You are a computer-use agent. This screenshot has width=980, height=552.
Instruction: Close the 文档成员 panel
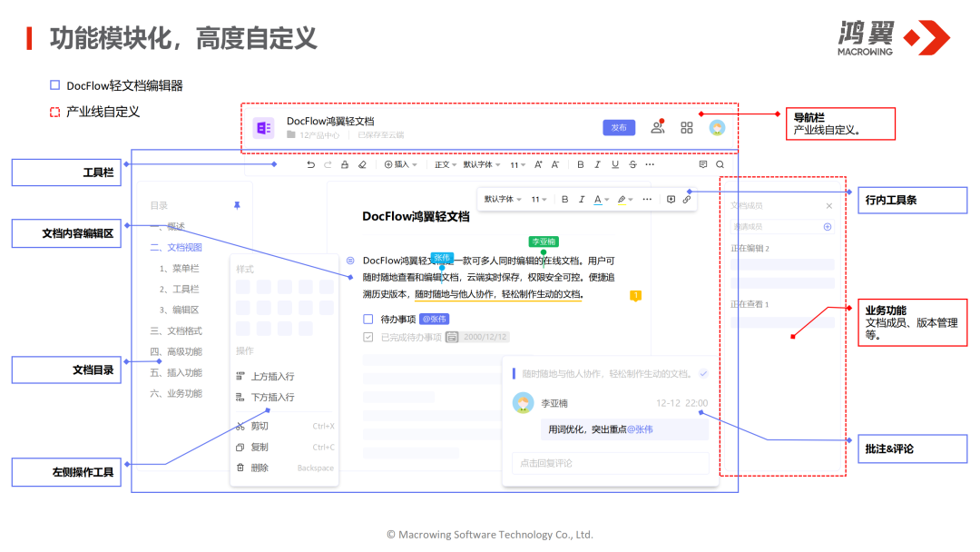point(828,206)
